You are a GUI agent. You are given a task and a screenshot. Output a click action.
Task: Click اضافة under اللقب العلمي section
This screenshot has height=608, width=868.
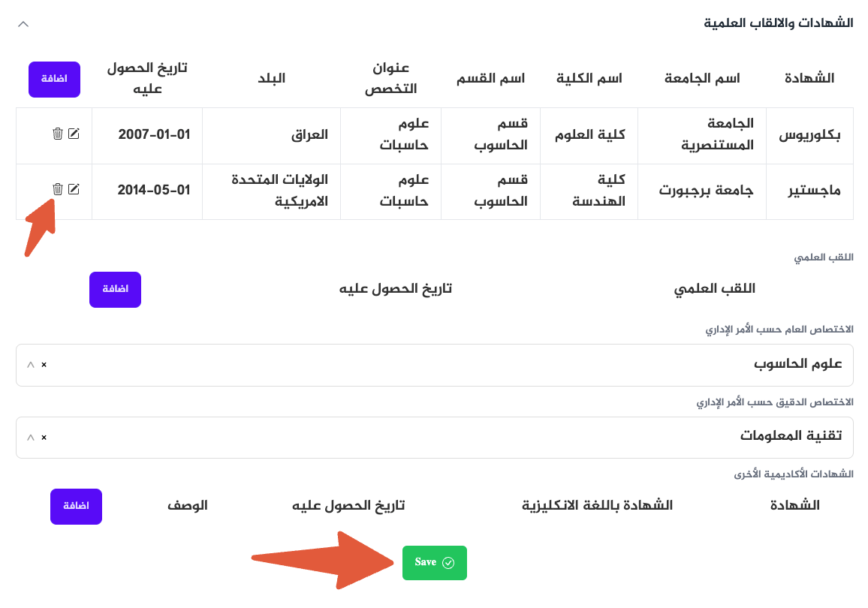115,289
